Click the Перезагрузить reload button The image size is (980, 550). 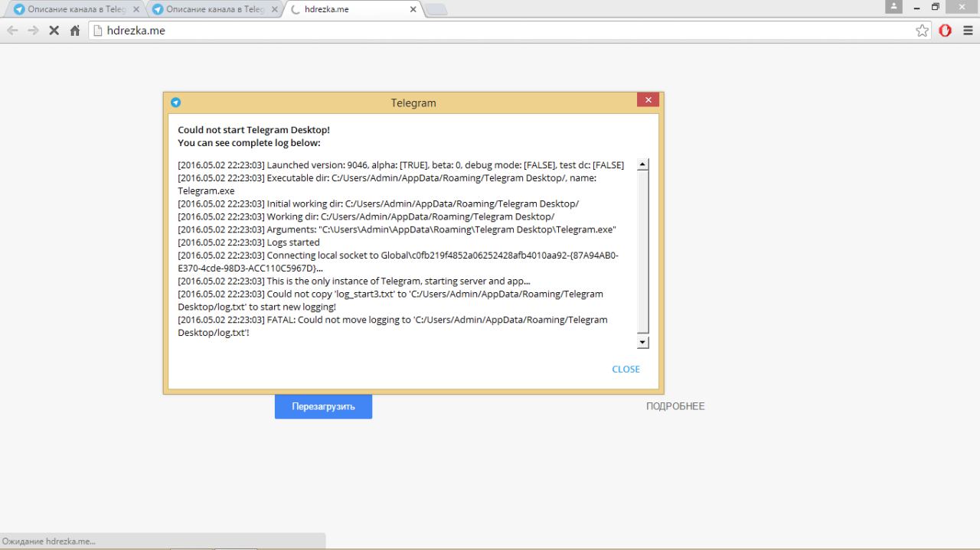(x=323, y=406)
